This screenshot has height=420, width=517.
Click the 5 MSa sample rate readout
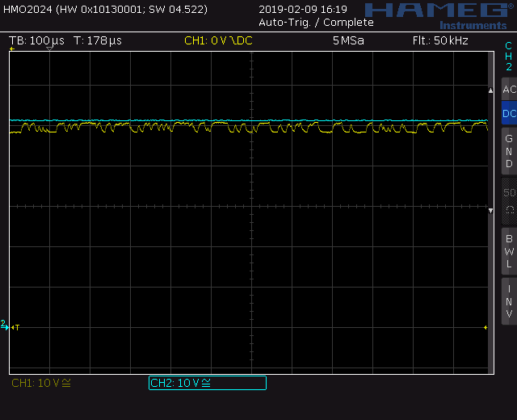(x=348, y=40)
